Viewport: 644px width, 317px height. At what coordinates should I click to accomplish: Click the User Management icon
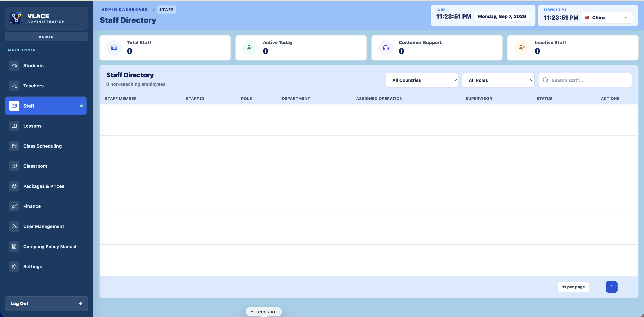tap(14, 226)
